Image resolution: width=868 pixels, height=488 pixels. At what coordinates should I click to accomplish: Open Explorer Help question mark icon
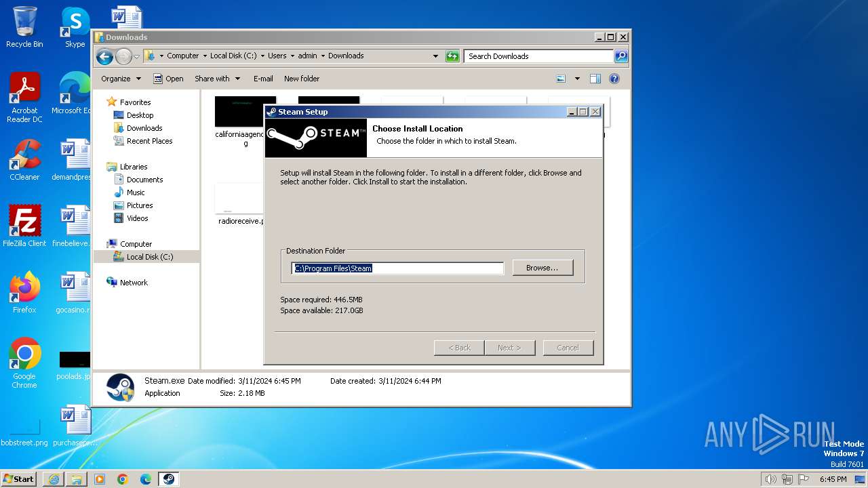pos(614,79)
